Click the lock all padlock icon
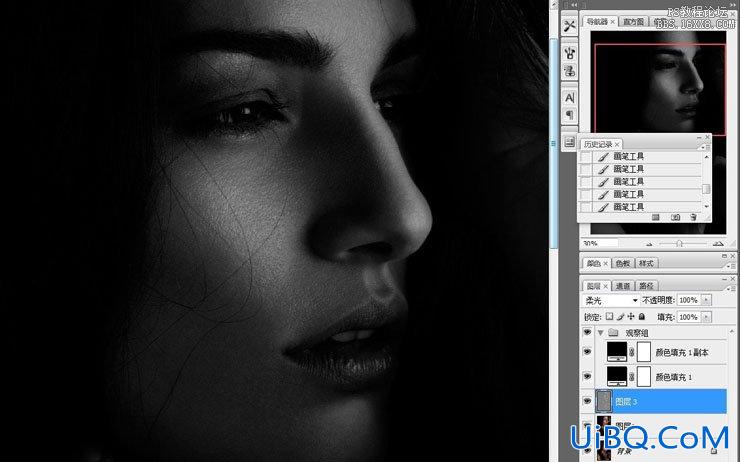The width and height of the screenshot is (740, 462). pos(642,317)
